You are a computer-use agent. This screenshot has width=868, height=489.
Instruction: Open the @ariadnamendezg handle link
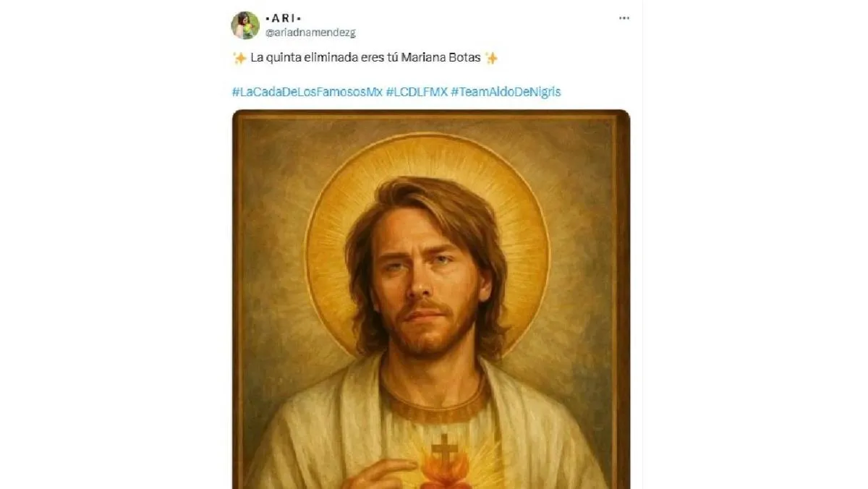(x=310, y=32)
